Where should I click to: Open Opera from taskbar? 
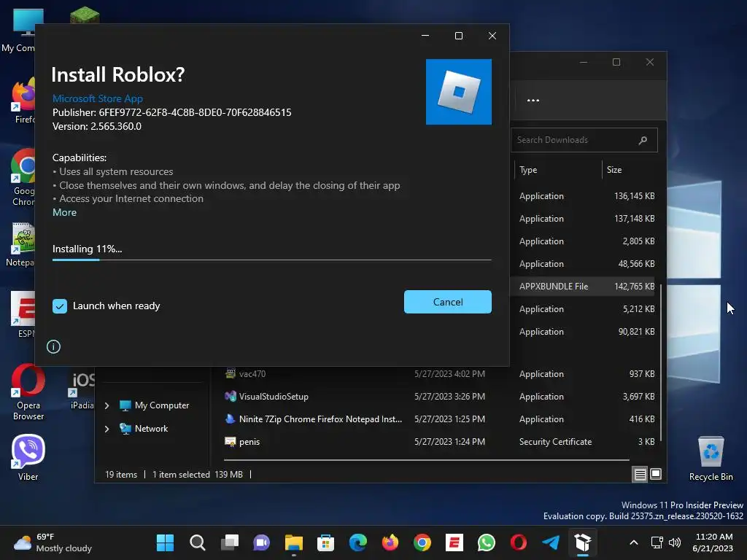(519, 542)
